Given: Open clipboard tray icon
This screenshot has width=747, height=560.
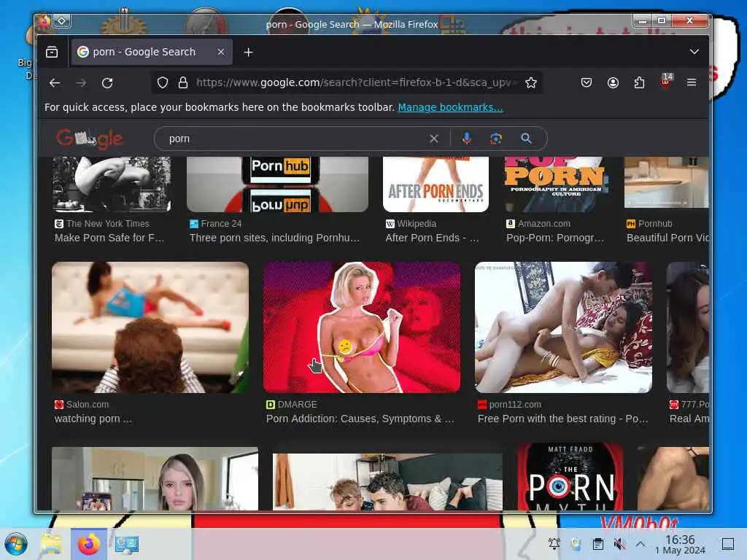Looking at the screenshot, I should [598, 544].
